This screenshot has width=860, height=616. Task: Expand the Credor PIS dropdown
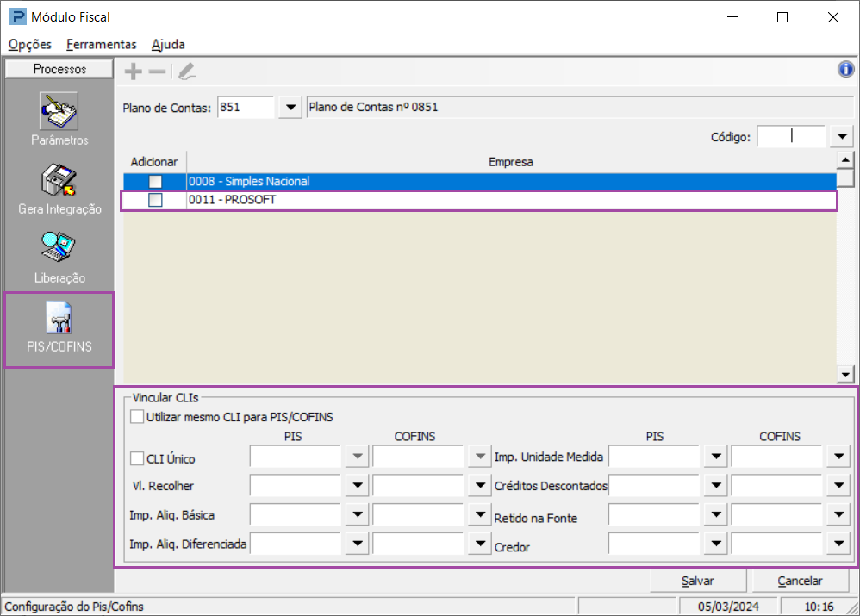[x=716, y=544]
